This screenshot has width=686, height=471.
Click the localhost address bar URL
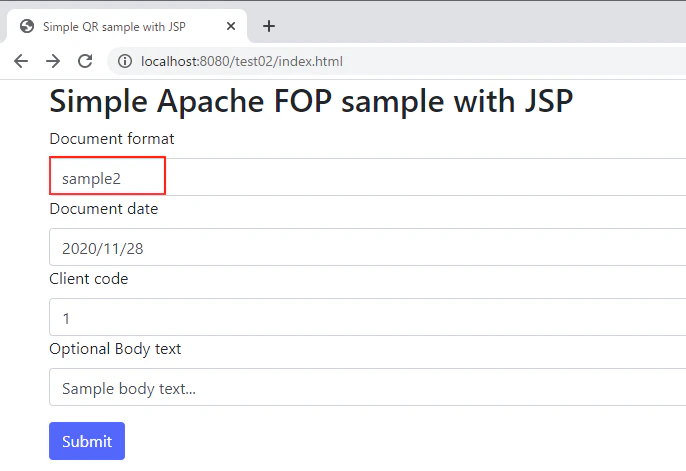242,61
